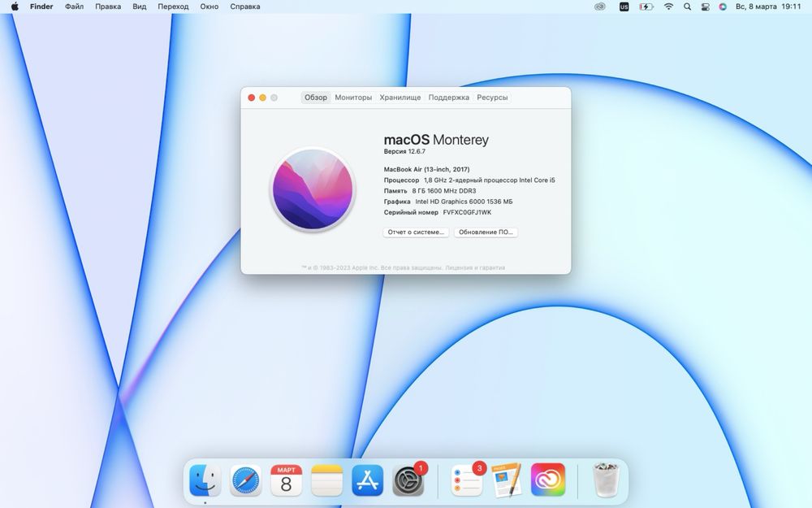Screen dimensions: 812x508
Task: Activate Siri from the menu bar
Action: (723, 7)
